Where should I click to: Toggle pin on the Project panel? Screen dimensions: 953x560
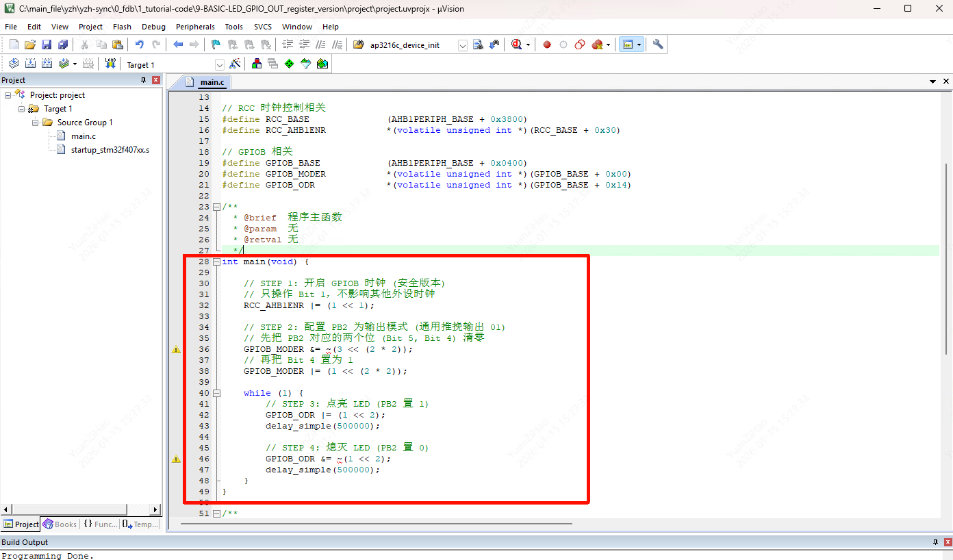click(143, 80)
